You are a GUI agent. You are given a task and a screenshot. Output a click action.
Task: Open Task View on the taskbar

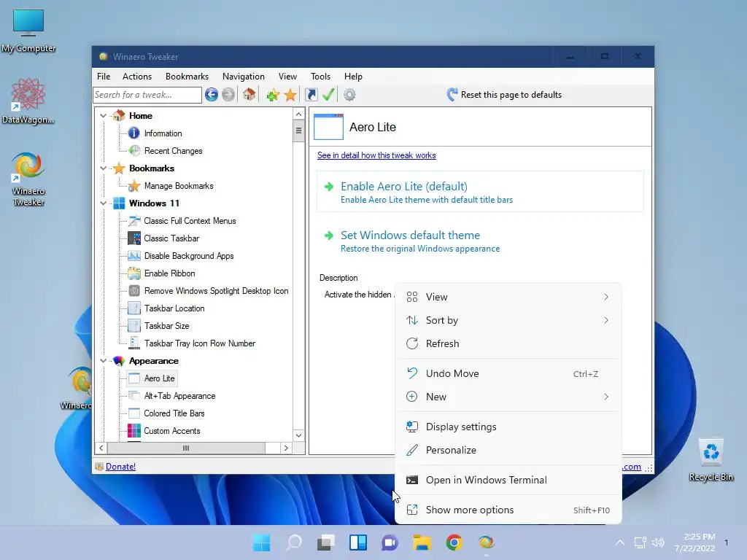tap(326, 542)
